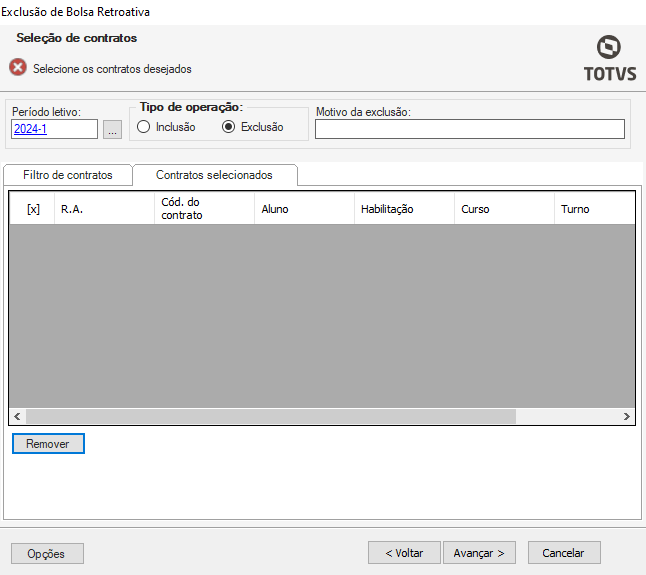
Task: Focus the Motivo da exclusão field
Action: [x=469, y=129]
